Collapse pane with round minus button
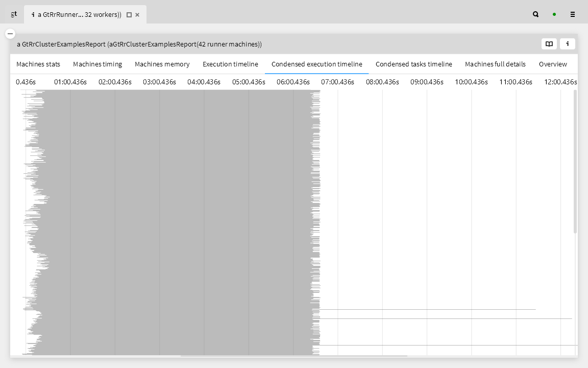 tap(10, 33)
